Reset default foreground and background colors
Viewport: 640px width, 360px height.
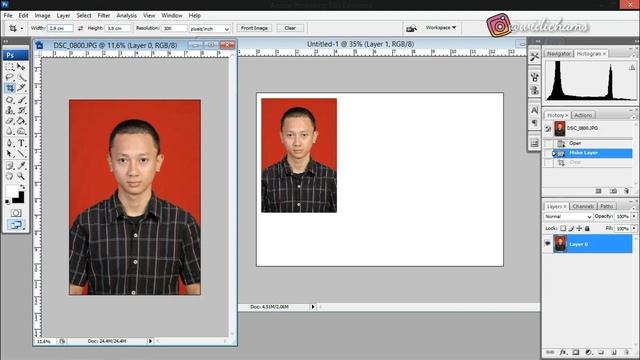tap(7, 202)
